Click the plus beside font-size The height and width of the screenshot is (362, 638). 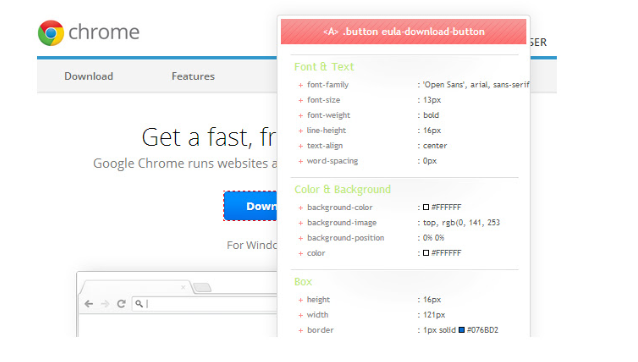point(300,100)
